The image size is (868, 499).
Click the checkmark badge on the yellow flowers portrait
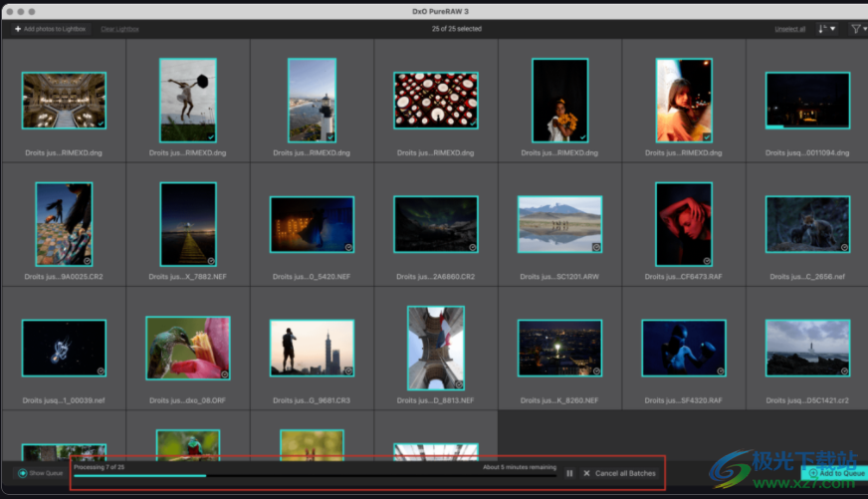583,136
